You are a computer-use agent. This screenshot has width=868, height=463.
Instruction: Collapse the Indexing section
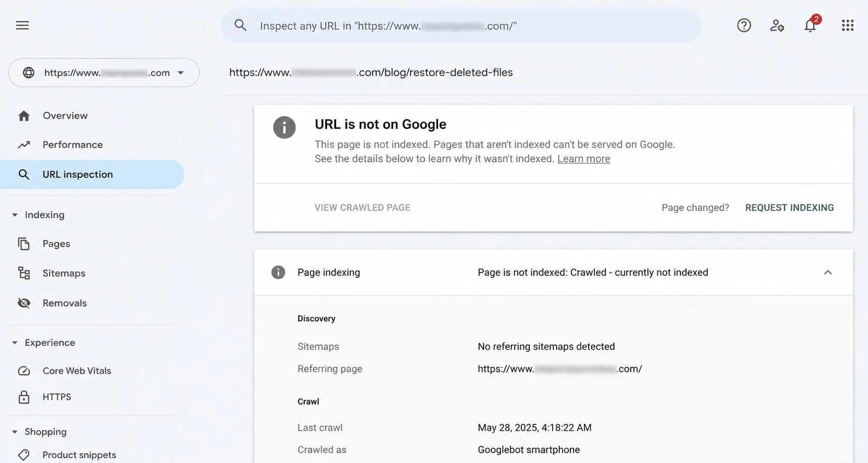pyautogui.click(x=15, y=215)
